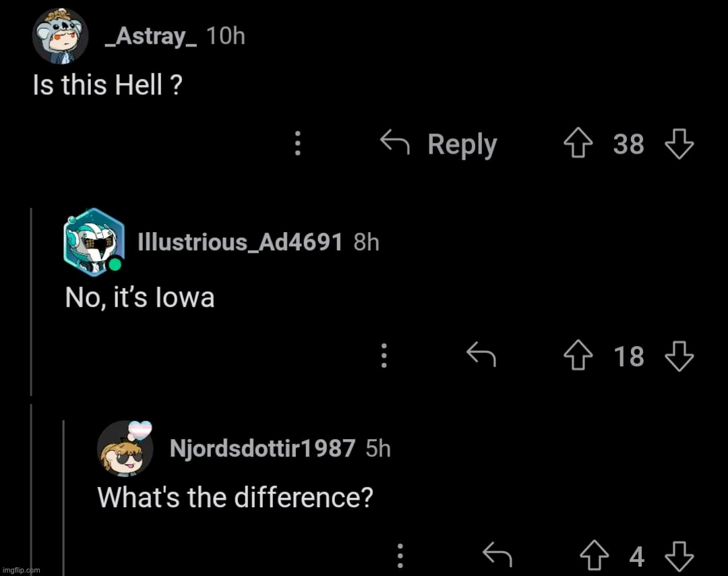This screenshot has height=576, width=728.
Task: Upvote the "No, it's Iowa" comment
Action: [576, 356]
